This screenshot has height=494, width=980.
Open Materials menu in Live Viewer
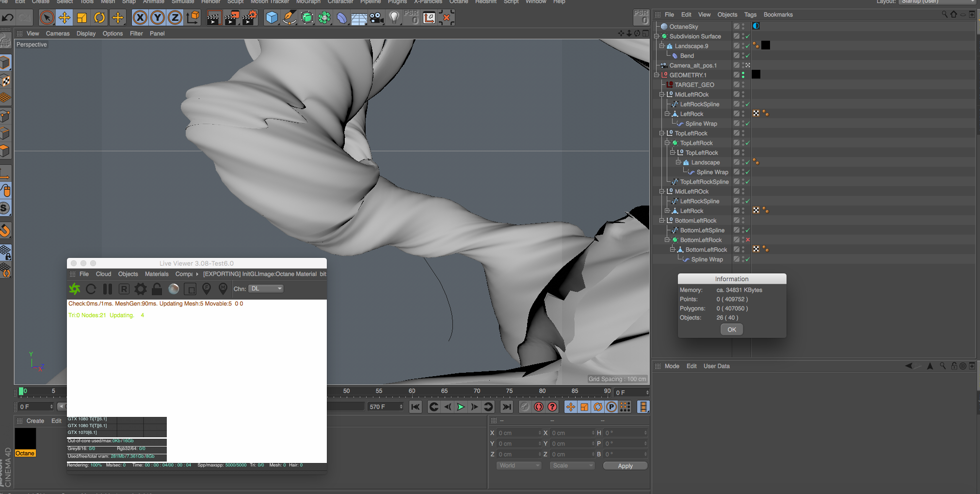point(157,274)
